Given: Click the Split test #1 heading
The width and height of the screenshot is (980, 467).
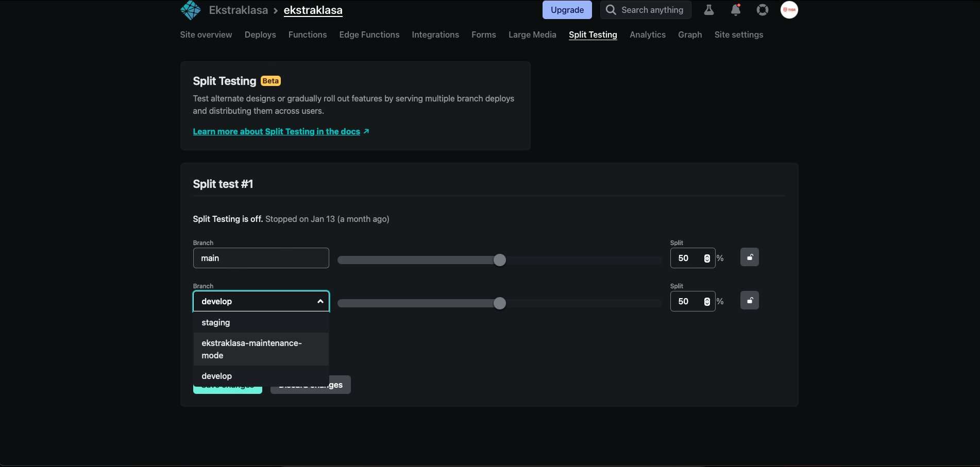Looking at the screenshot, I should click(x=223, y=184).
